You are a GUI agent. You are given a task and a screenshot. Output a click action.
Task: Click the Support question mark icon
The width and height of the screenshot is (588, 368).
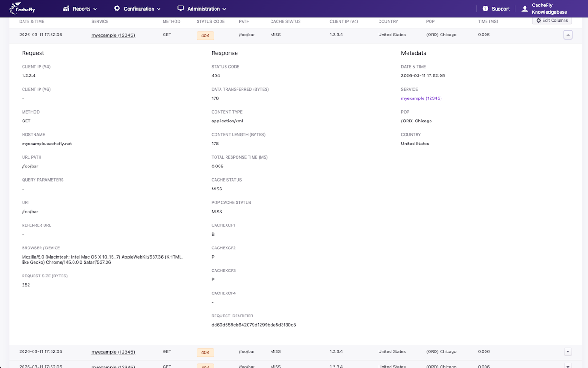[x=486, y=9]
